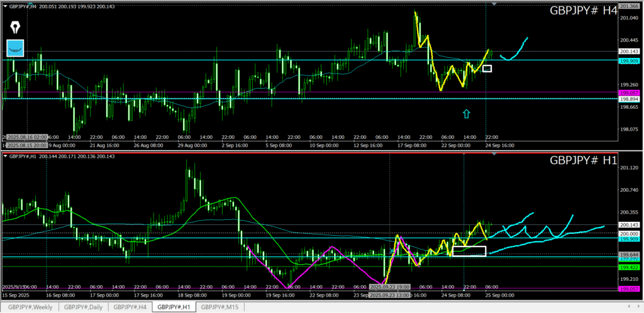Select the small white rectangle on H4 chart
The image size is (644, 313).
tap(487, 68)
